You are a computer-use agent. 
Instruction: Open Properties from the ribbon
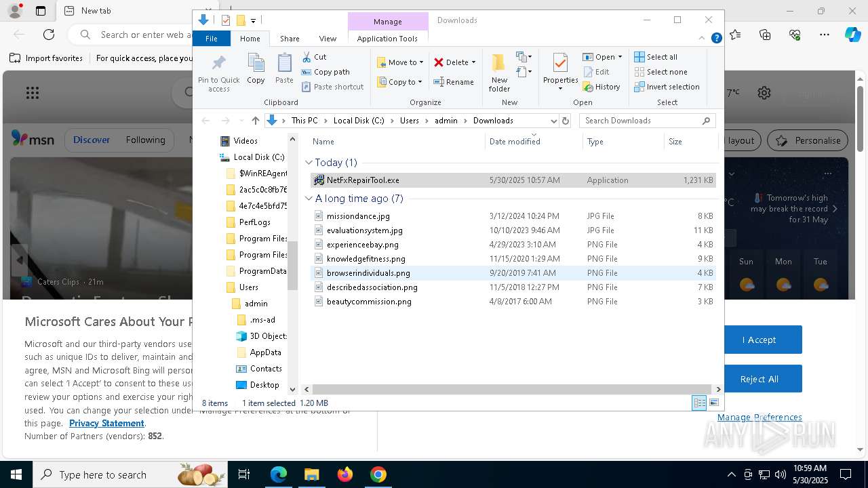(x=560, y=73)
